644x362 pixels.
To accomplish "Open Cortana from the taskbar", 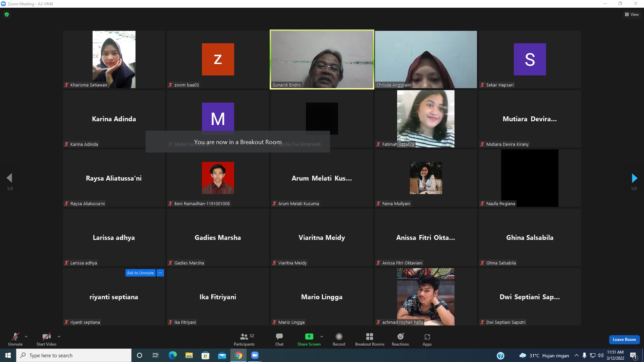I will pyautogui.click(x=140, y=355).
